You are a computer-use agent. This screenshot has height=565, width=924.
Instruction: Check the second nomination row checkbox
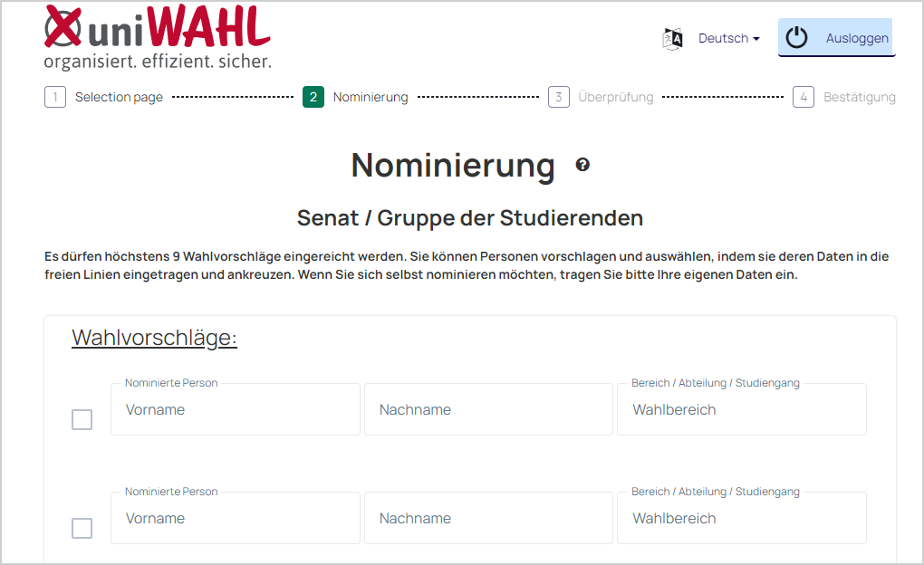82,528
